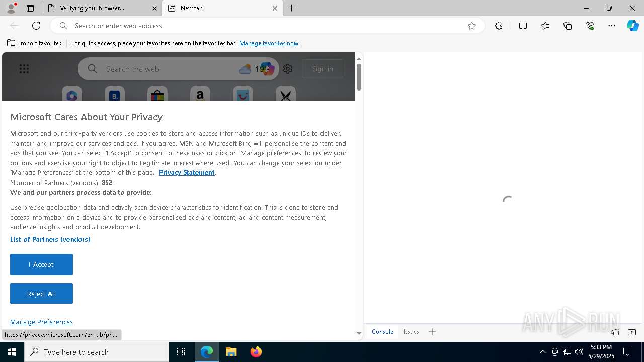Open the browser profile icon
This screenshot has height=362, width=644.
pos(11,8)
